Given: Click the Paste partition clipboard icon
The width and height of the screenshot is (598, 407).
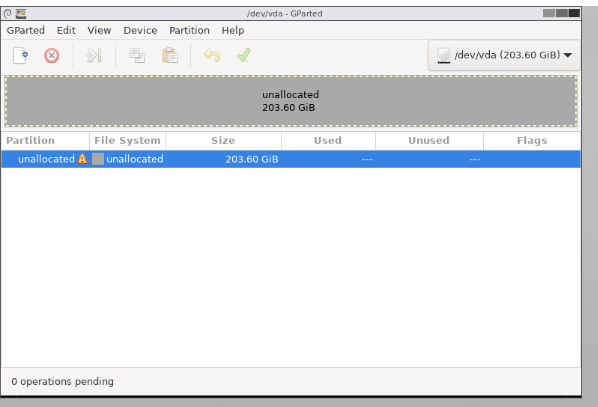Looking at the screenshot, I should pos(170,56).
